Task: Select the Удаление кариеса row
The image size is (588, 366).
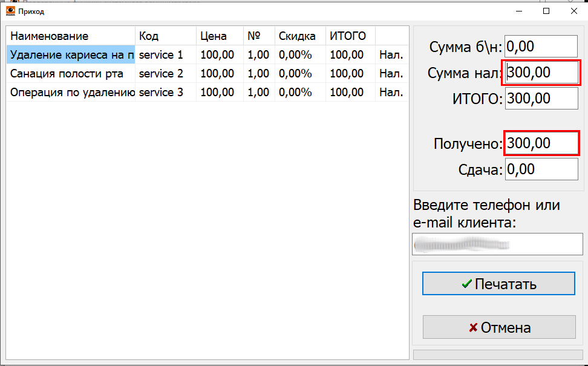Action: (x=70, y=55)
